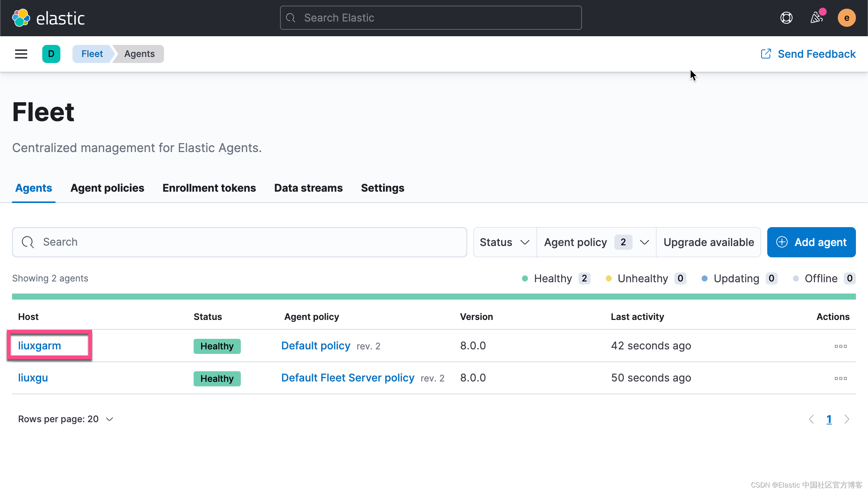Toggle the Healthy agents filter
Screen dimensions: 868x492
pos(555,278)
